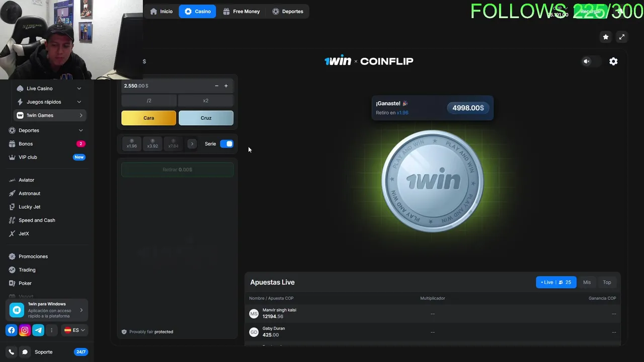The width and height of the screenshot is (644, 362).
Task: Show the Live bets tab
Action: click(556, 282)
